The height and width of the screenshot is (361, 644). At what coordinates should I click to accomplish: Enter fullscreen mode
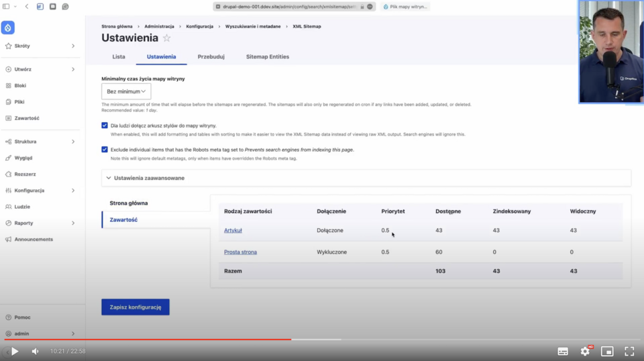click(629, 351)
